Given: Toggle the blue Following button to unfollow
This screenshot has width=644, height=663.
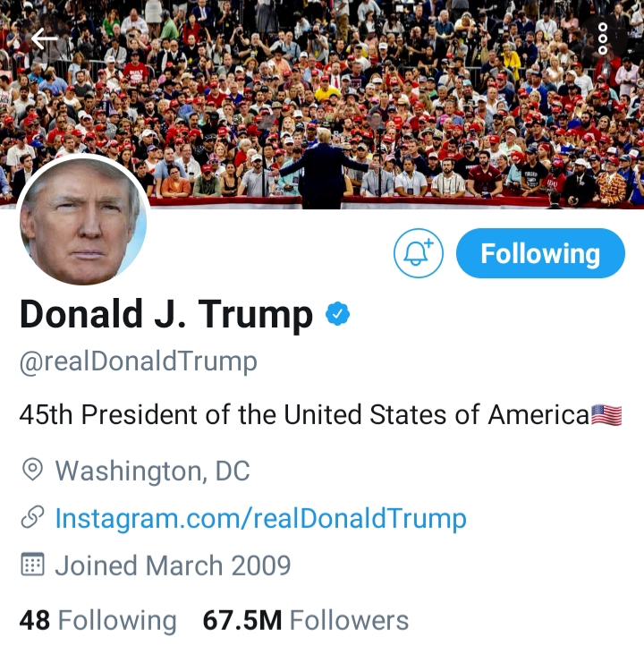Looking at the screenshot, I should (540, 253).
